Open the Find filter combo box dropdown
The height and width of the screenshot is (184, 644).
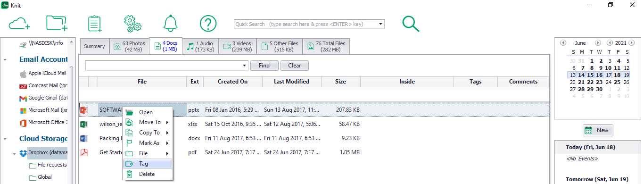pos(245,66)
